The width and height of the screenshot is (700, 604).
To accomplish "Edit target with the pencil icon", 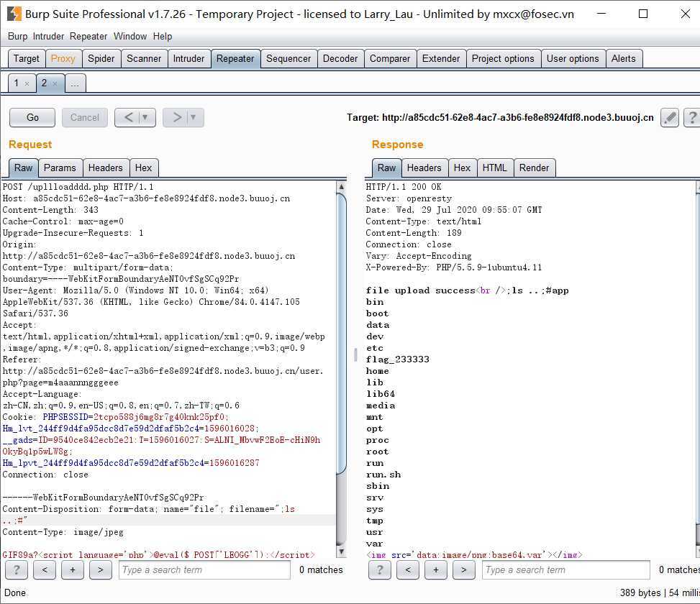I will pyautogui.click(x=670, y=117).
